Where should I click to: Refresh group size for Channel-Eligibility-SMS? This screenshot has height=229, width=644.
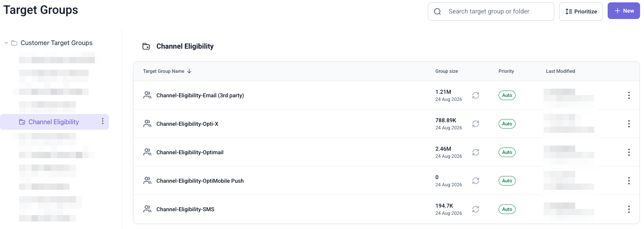[x=476, y=209]
